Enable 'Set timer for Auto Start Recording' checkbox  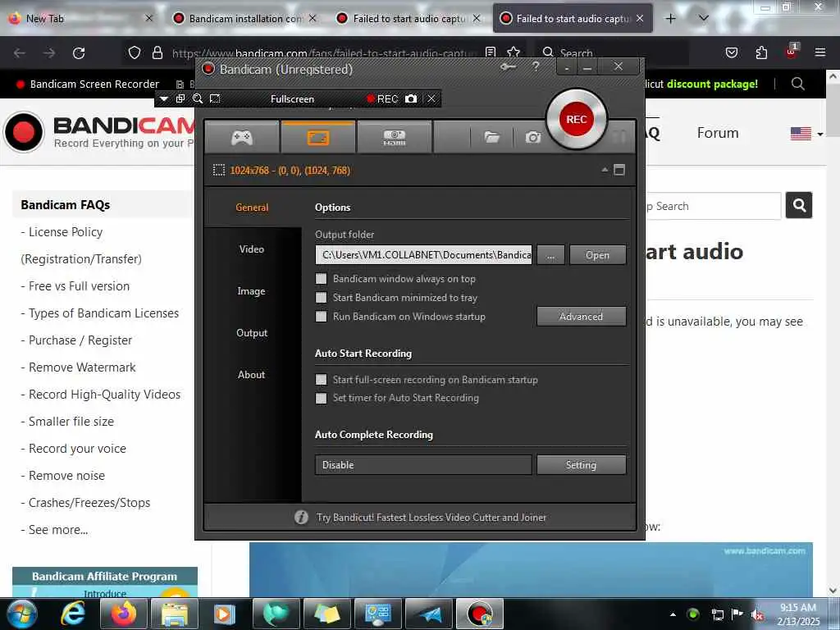(321, 398)
